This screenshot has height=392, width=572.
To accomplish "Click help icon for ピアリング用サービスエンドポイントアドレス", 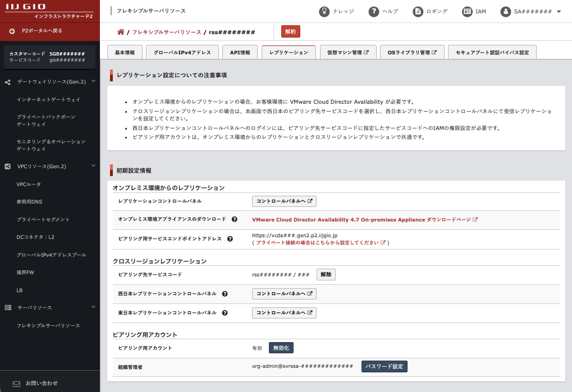I will (x=230, y=239).
